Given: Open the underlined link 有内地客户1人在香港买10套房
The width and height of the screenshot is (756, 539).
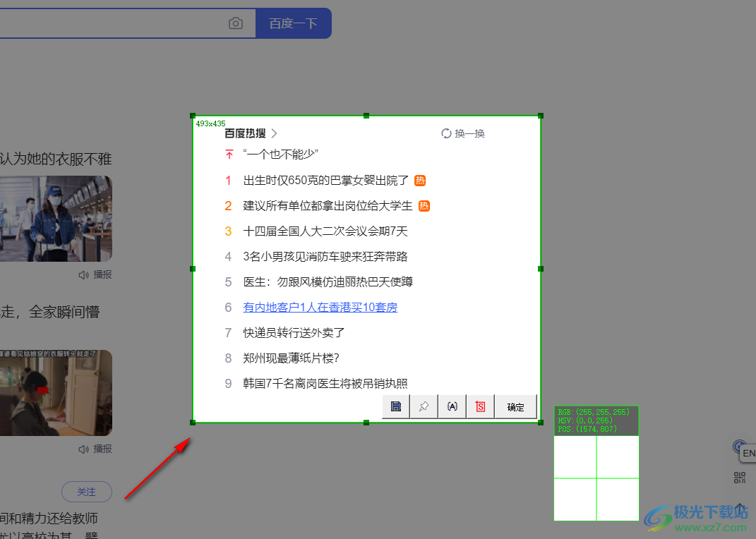Looking at the screenshot, I should [x=320, y=308].
